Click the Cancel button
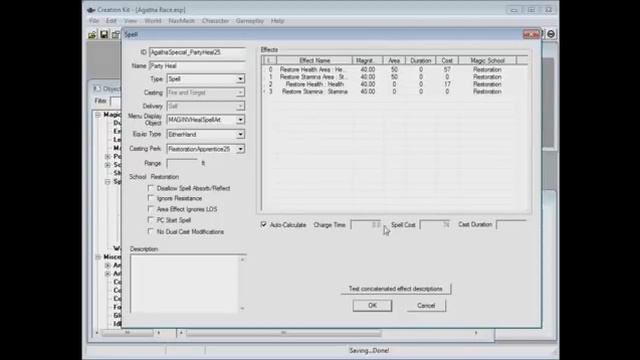 [x=426, y=305]
